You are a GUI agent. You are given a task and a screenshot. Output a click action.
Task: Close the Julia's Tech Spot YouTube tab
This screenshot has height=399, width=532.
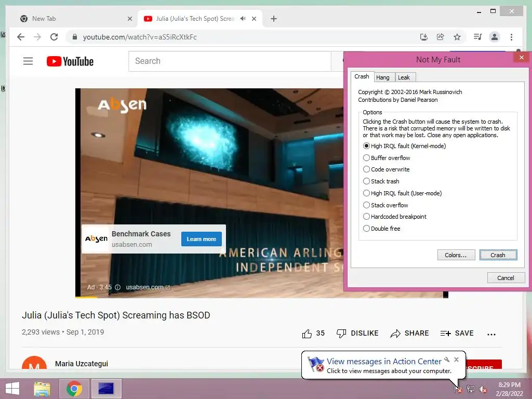tap(254, 19)
